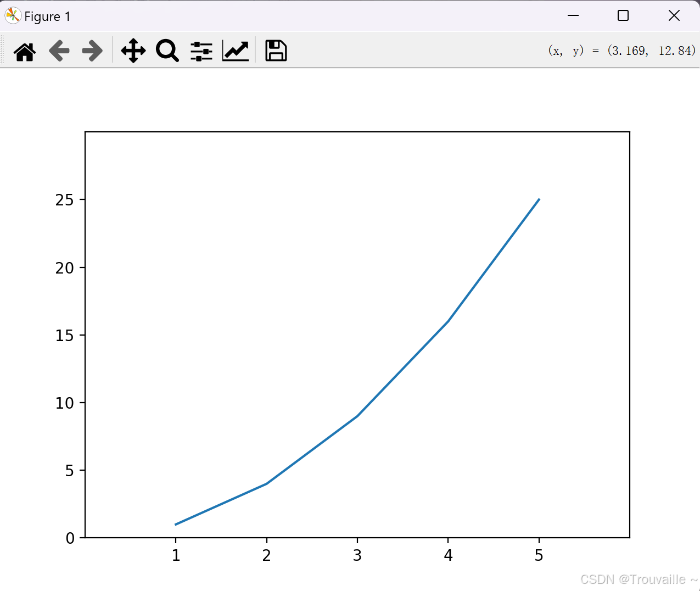
Task: Click x-axis tick label 5
Action: click(539, 556)
